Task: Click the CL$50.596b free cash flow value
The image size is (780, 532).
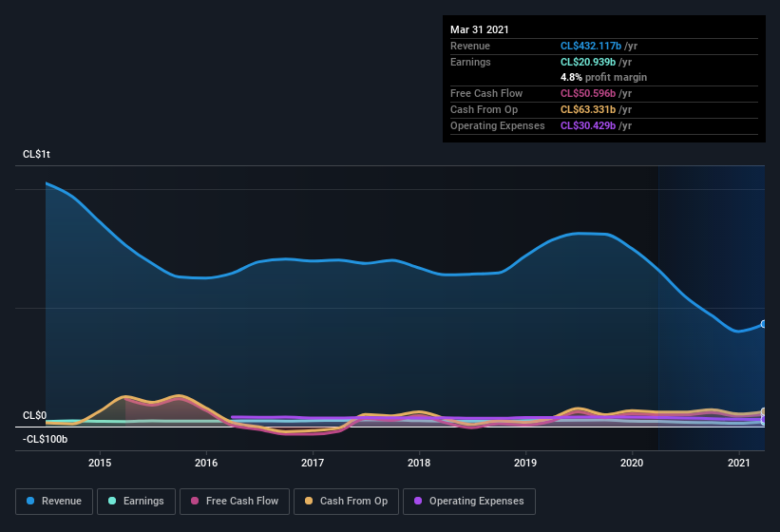Action: (588, 93)
